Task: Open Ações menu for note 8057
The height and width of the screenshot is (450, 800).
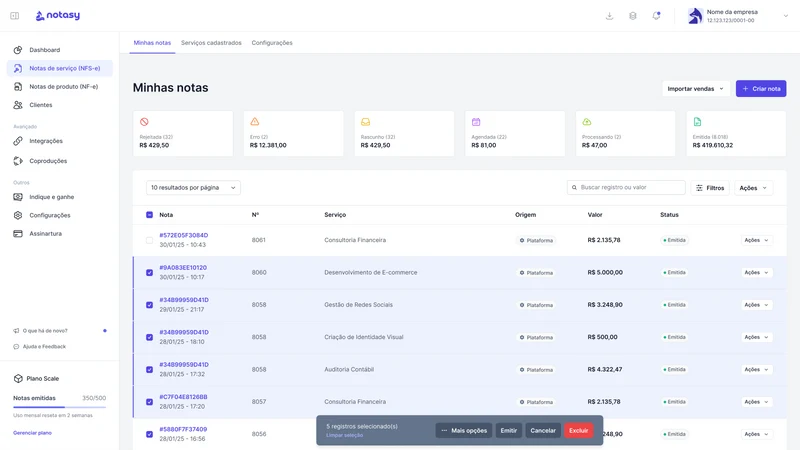Action: click(756, 402)
